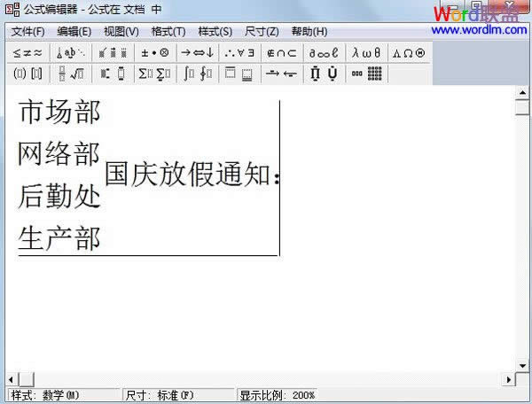
Task: Open the 尺寸(Z) menu
Action: pos(261,31)
